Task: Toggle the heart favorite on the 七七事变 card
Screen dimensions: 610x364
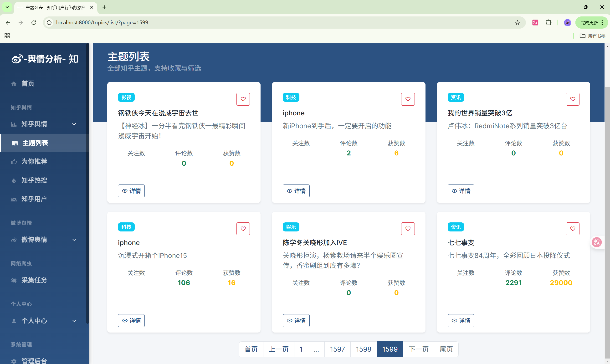Action: (573, 229)
